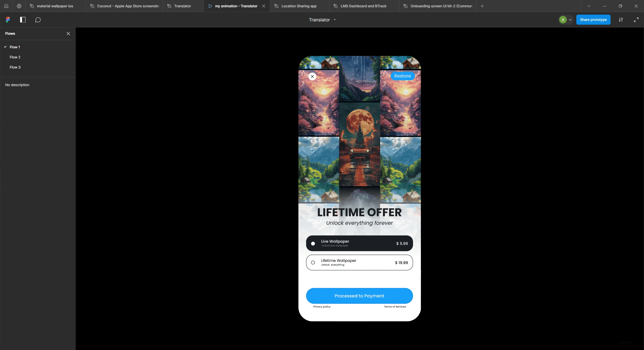Open the Figma logo menu
This screenshot has height=350, width=644.
point(8,20)
